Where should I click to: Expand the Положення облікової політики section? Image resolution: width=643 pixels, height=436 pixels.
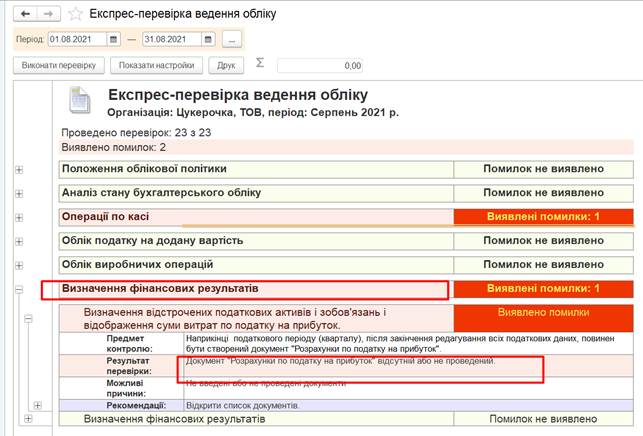18,170
